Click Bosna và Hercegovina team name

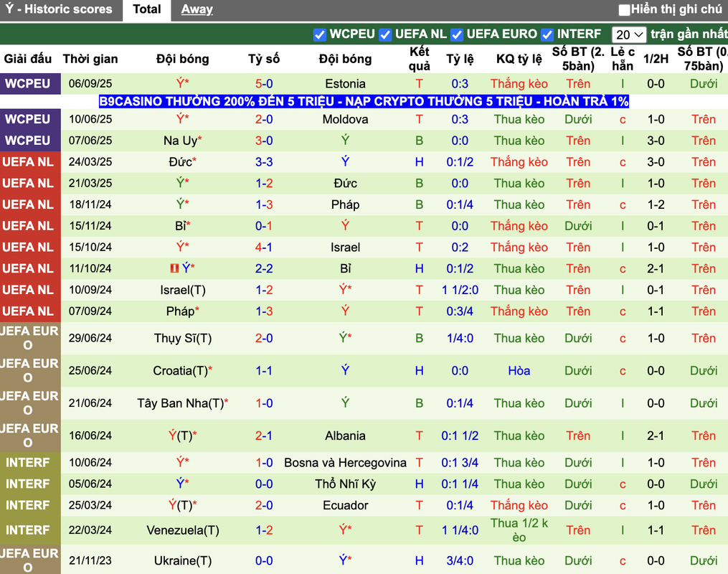coord(345,463)
